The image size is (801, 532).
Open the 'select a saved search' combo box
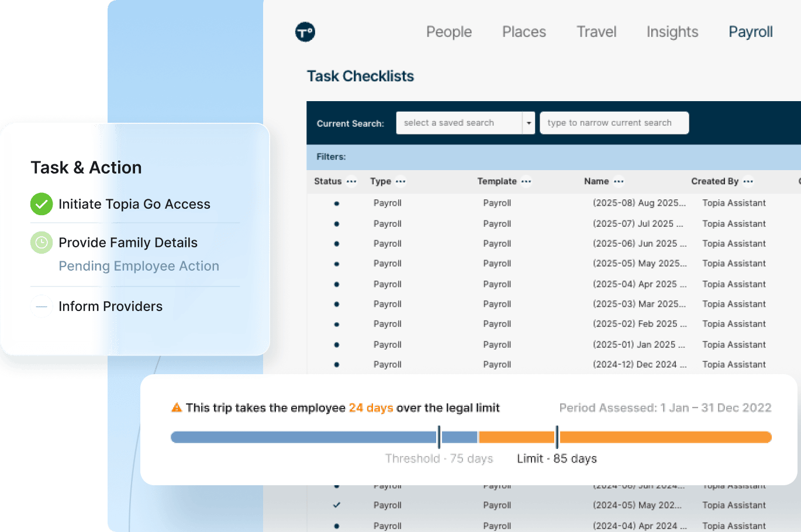(x=459, y=123)
